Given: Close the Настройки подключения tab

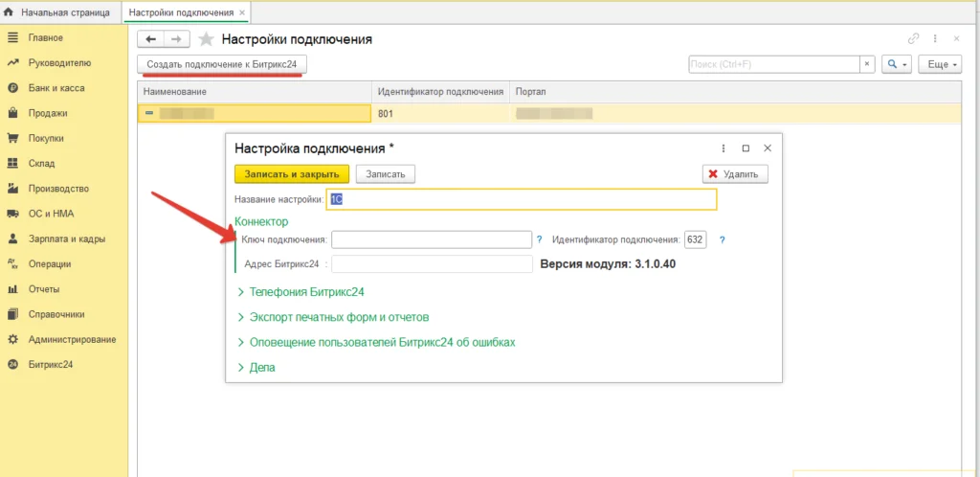Looking at the screenshot, I should click(242, 12).
